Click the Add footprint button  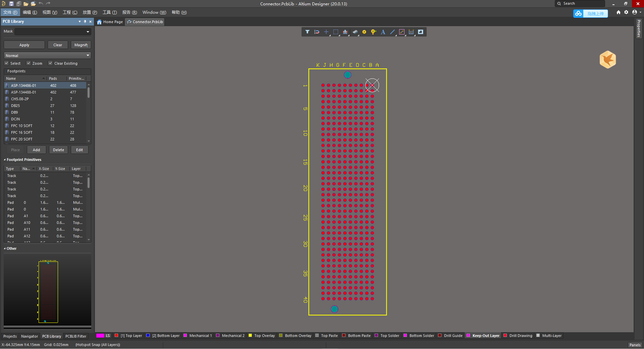36,150
